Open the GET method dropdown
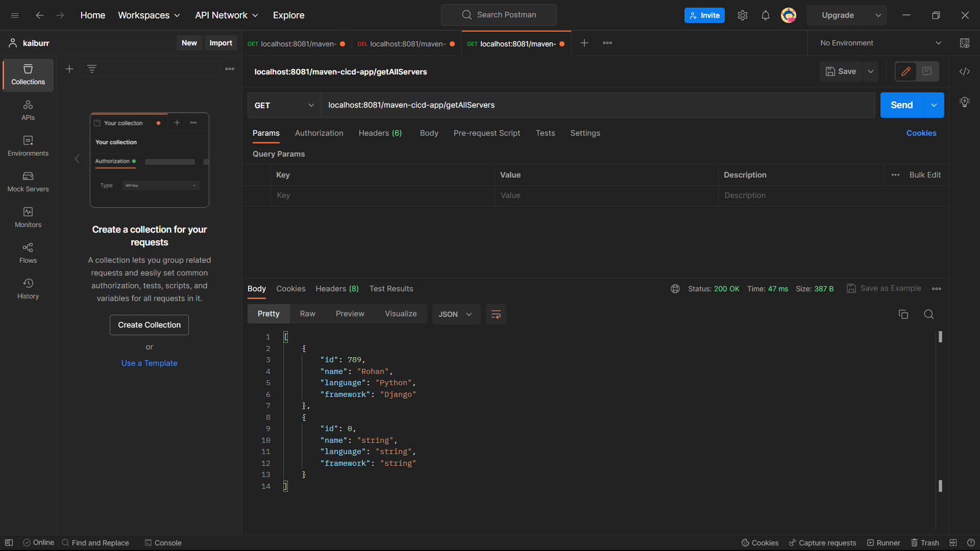 pos(284,105)
